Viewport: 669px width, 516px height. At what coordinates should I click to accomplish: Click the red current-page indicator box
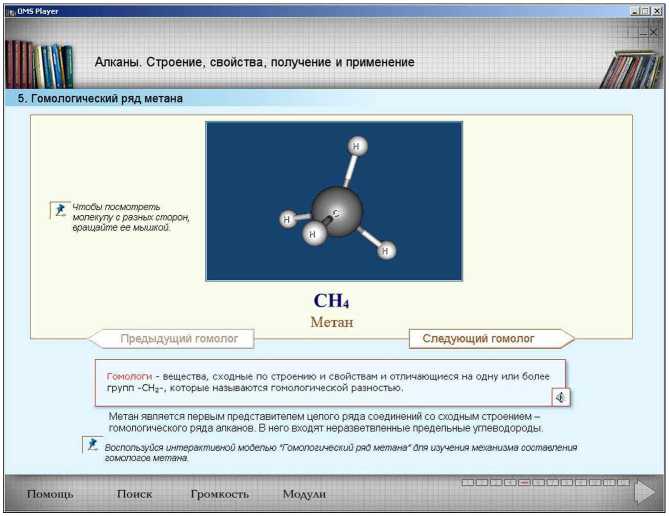[524, 483]
